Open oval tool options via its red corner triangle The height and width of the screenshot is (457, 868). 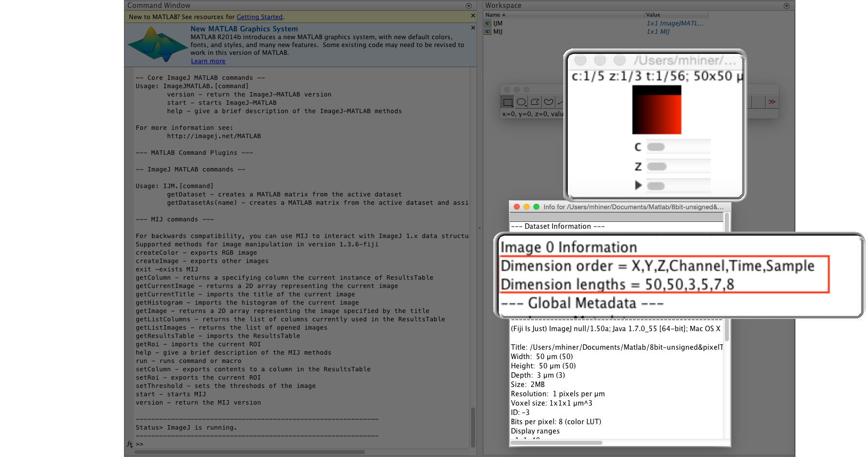526,106
